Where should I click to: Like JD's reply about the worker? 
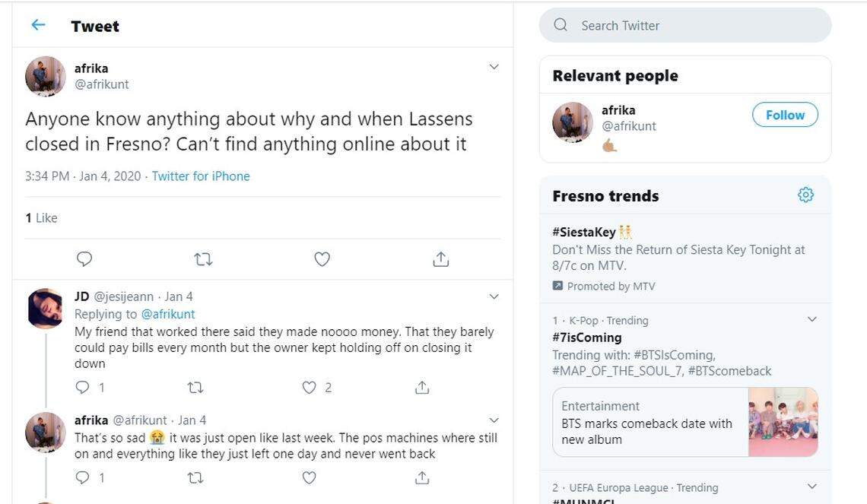coord(309,387)
